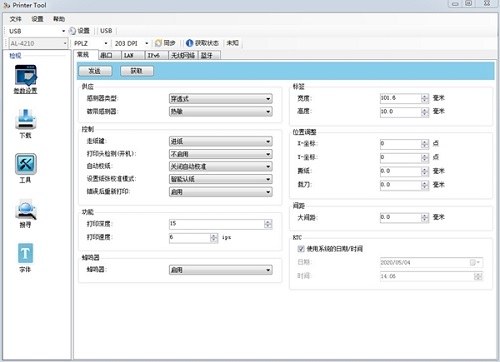Open the 搜寻 search panel
Viewport: 500px width, 362px height.
point(25,213)
